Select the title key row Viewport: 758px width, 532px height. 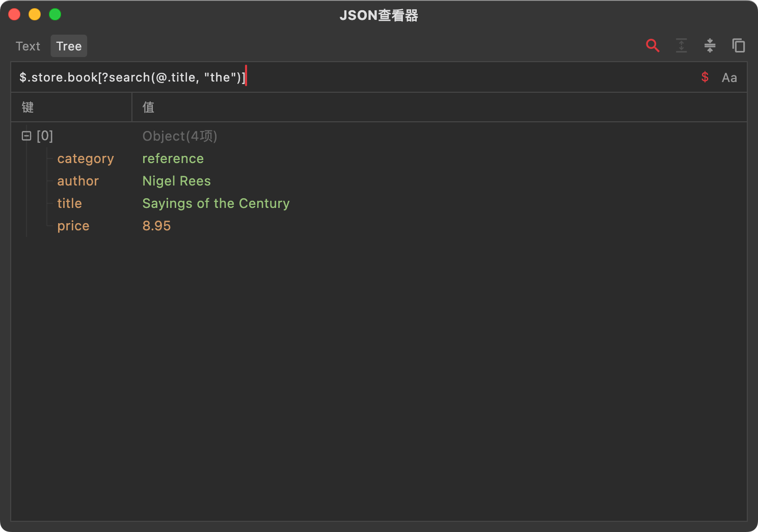(69, 204)
